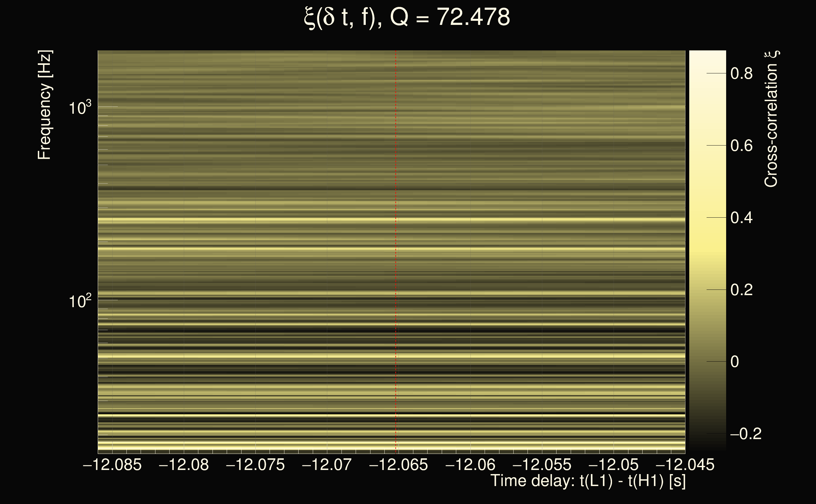This screenshot has width=816, height=504.
Task: Click the −12.085 time axis label
Action: [112, 465]
